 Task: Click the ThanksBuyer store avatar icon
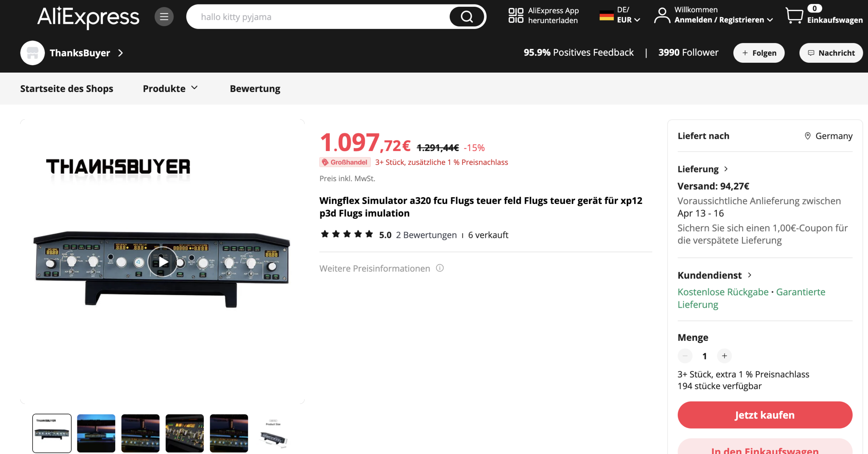point(33,53)
